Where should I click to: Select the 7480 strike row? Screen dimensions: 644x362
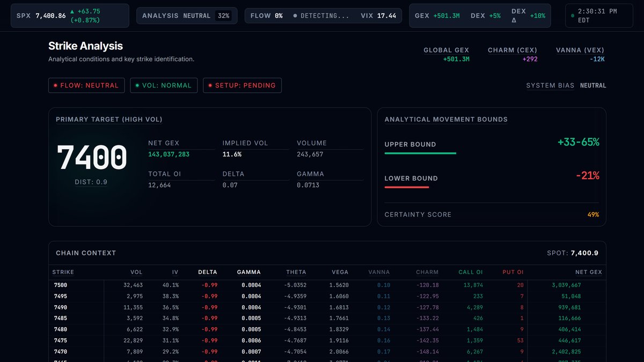(327, 329)
